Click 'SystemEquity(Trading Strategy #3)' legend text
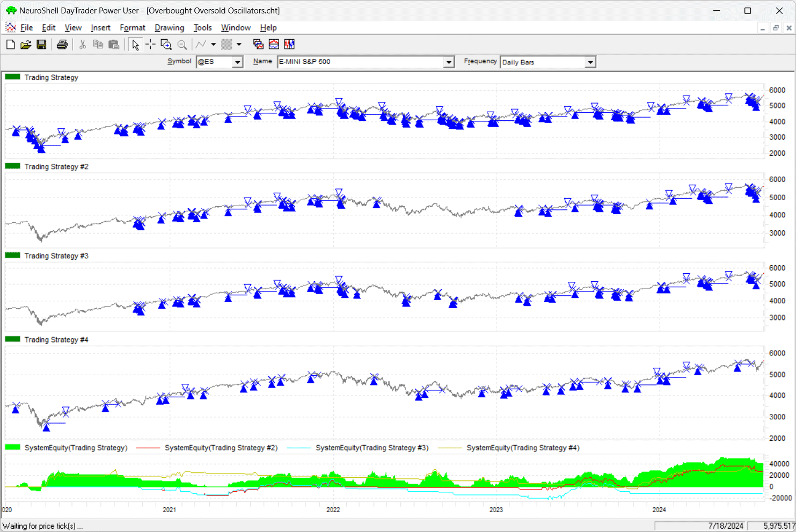This screenshot has height=532, width=796. pyautogui.click(x=372, y=448)
